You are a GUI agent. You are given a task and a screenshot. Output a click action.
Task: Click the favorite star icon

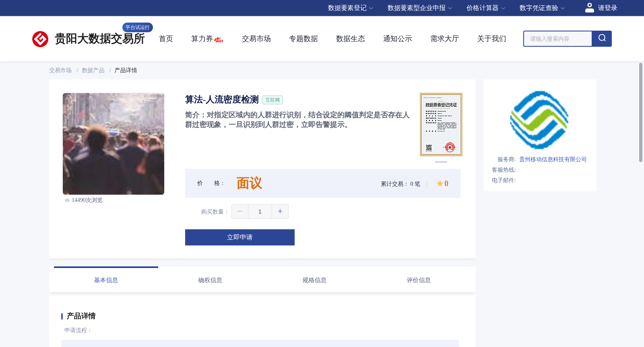pos(440,183)
